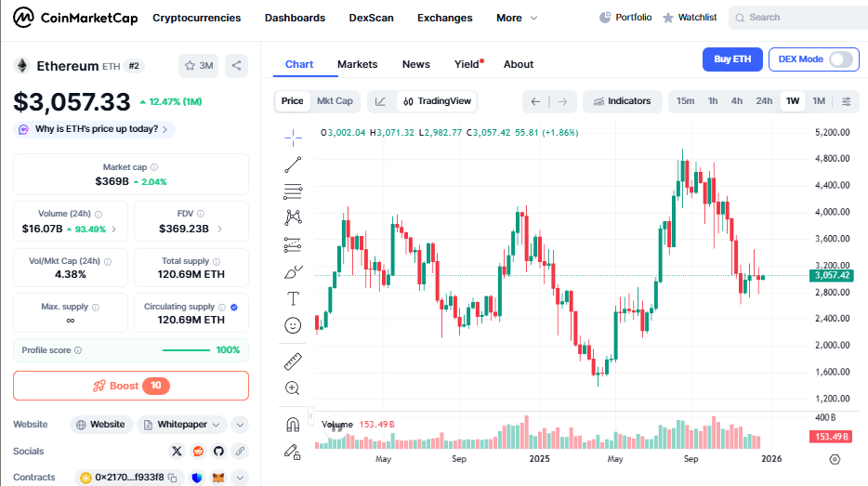Open the Portfolio page

[625, 18]
